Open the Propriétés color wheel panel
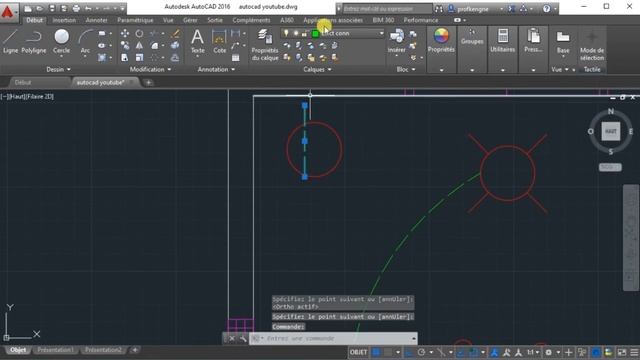Viewport: 640px width, 360px height. click(x=441, y=41)
